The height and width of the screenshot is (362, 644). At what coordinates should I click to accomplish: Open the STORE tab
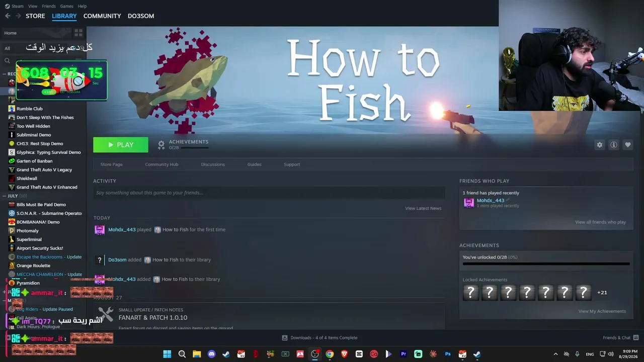35,16
